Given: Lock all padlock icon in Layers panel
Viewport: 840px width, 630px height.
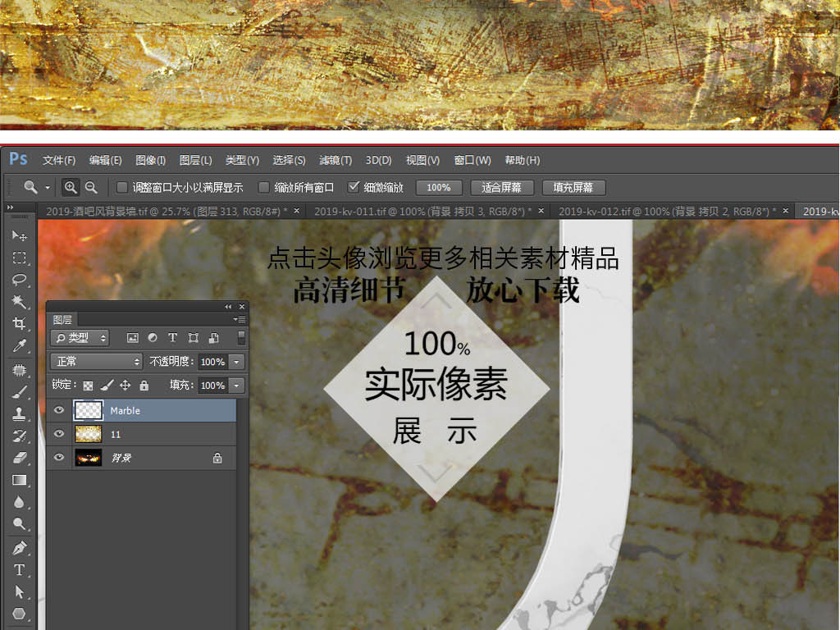Looking at the screenshot, I should pos(144,386).
